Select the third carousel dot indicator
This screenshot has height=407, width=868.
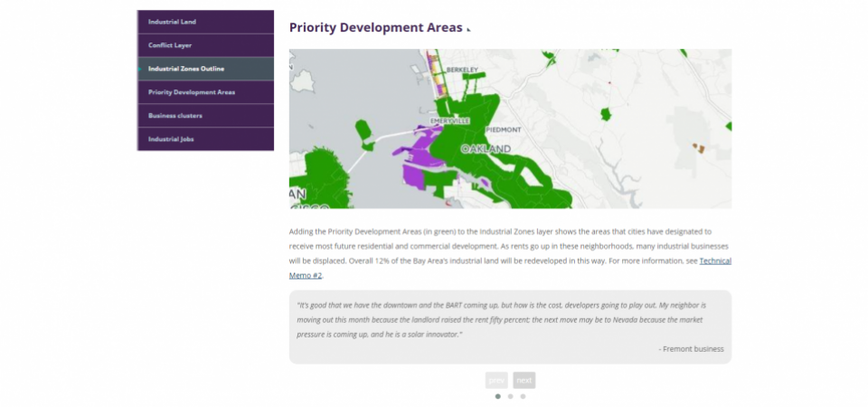click(x=523, y=396)
